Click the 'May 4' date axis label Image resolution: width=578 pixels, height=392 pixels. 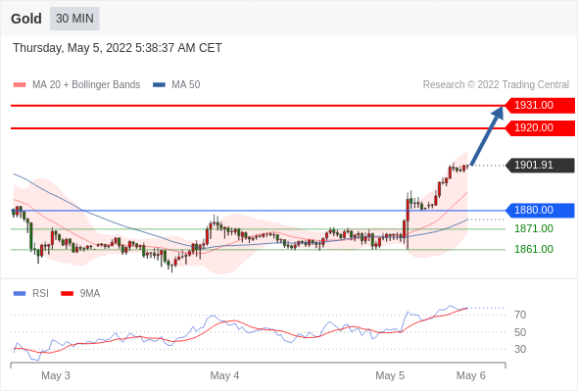pos(224,375)
